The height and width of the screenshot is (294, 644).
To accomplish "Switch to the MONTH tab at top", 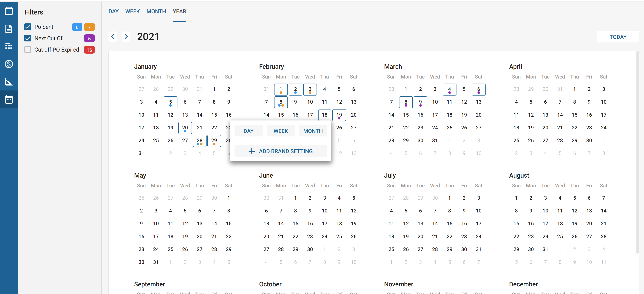I will (156, 11).
